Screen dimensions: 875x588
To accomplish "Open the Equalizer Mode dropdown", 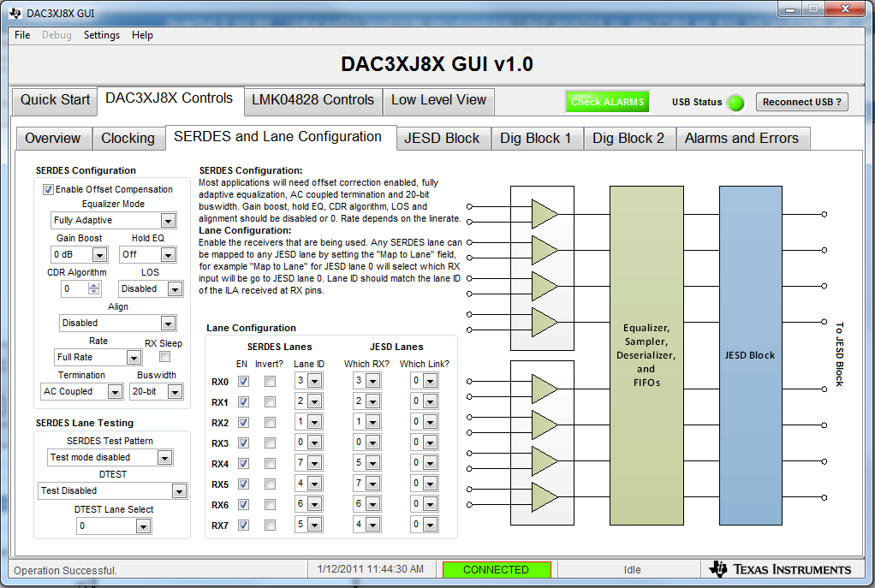I will 168,221.
